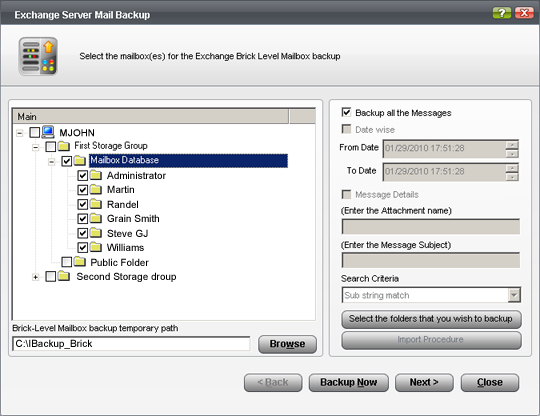Click the Second Storage droup folder icon

pyautogui.click(x=64, y=276)
